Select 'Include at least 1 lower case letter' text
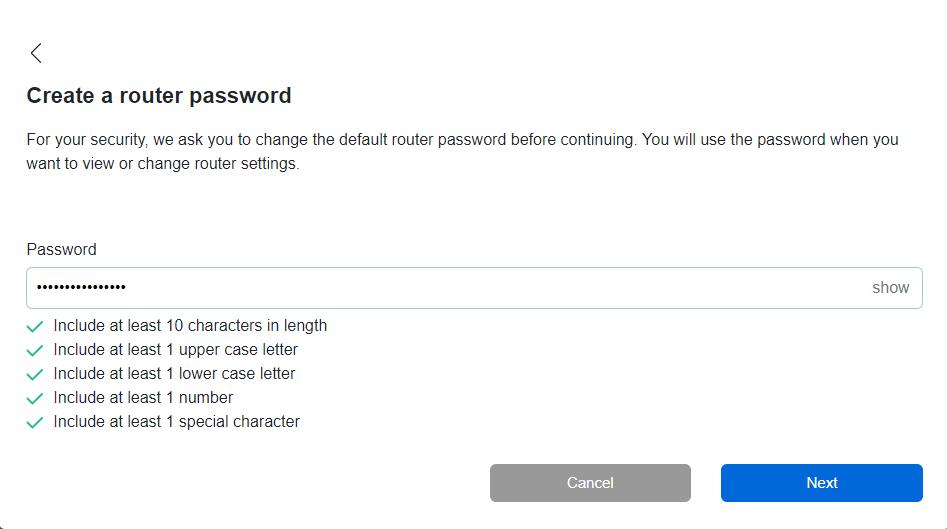Viewport: 947px width, 529px height. click(175, 374)
